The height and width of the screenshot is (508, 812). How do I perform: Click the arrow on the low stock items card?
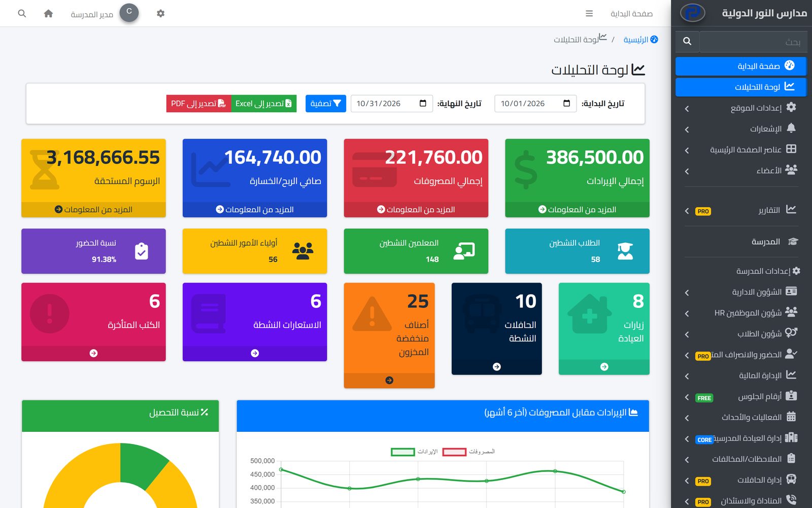(389, 380)
